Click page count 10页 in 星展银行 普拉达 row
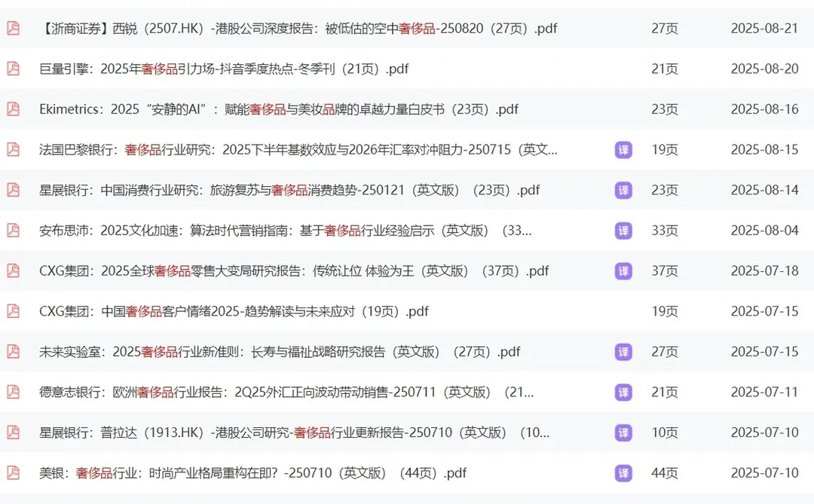 pyautogui.click(x=665, y=432)
